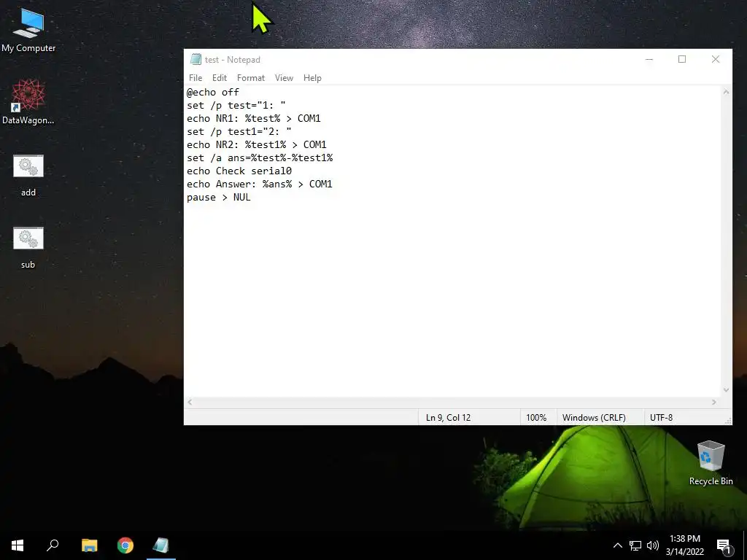Click the '@echo off' line

[213, 92]
